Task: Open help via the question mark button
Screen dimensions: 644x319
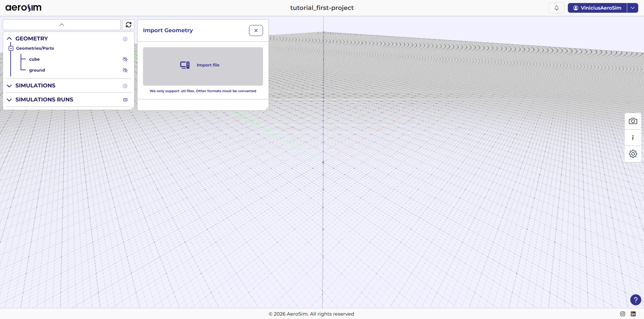Action: coord(635,300)
